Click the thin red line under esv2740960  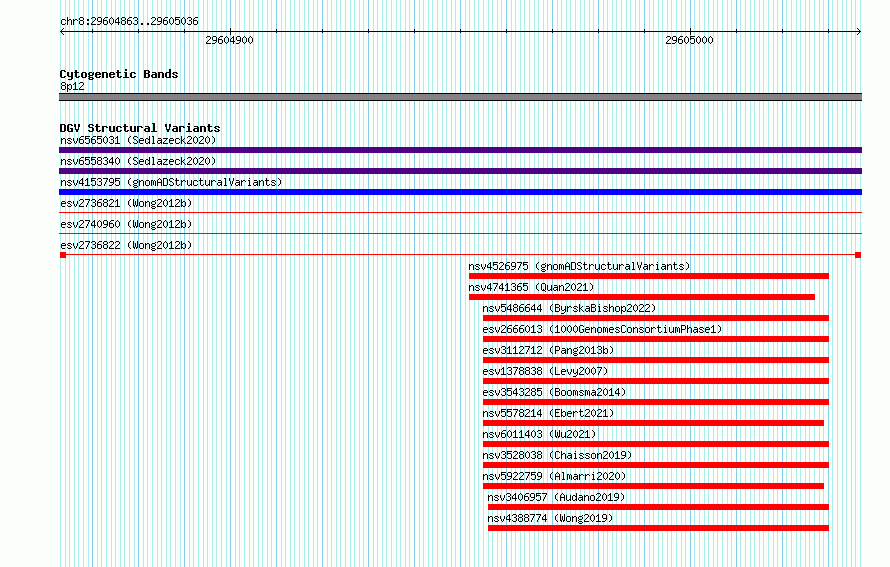[x=460, y=234]
